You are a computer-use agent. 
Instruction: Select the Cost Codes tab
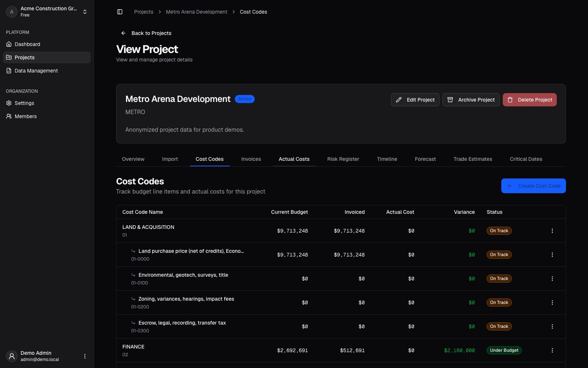click(209, 159)
